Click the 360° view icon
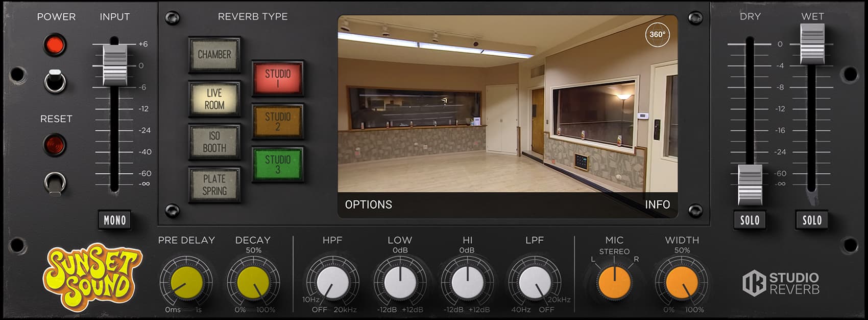Image resolution: width=868 pixels, height=320 pixels. (657, 35)
